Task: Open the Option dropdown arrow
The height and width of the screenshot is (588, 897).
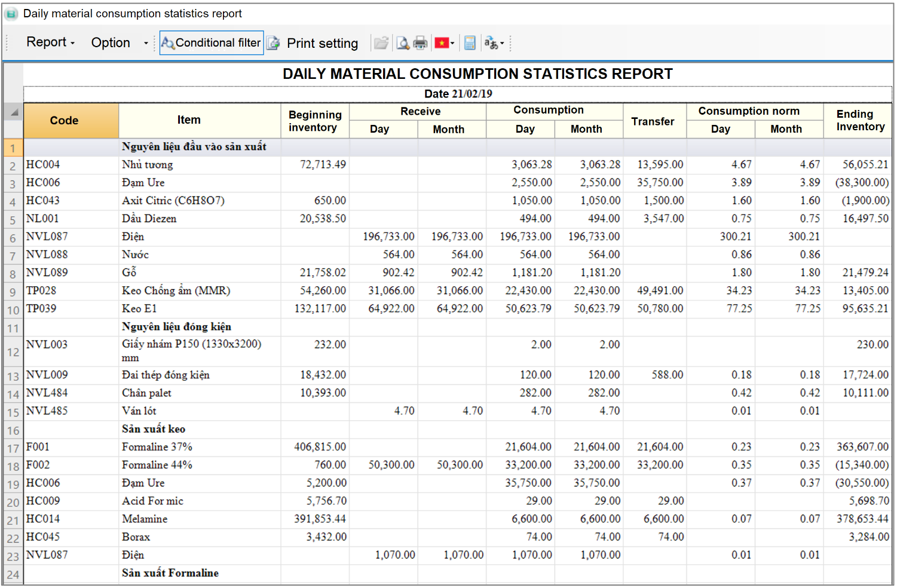Action: pyautogui.click(x=146, y=43)
